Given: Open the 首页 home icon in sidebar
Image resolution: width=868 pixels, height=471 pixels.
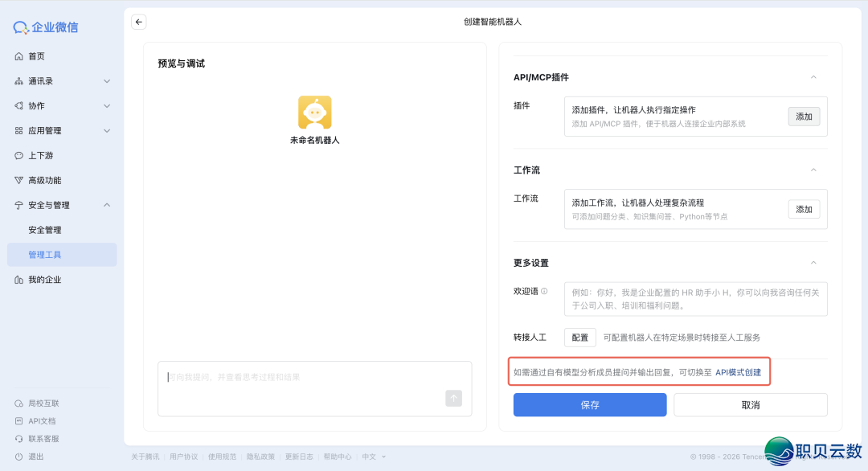Looking at the screenshot, I should point(18,55).
